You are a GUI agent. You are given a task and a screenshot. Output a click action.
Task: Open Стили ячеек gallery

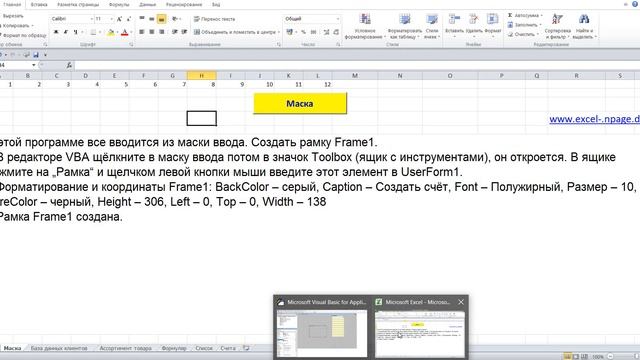click(x=431, y=26)
